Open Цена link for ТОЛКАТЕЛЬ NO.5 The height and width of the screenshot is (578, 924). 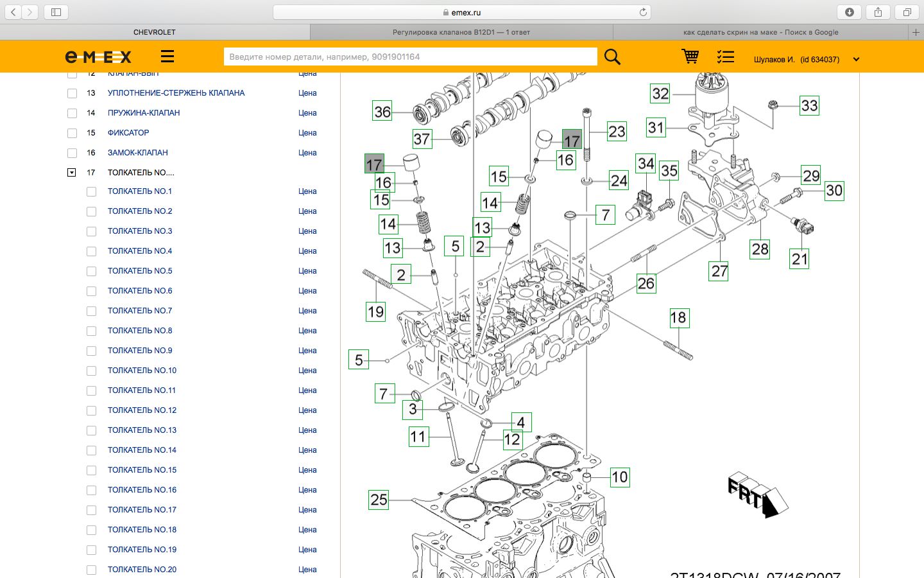point(307,271)
